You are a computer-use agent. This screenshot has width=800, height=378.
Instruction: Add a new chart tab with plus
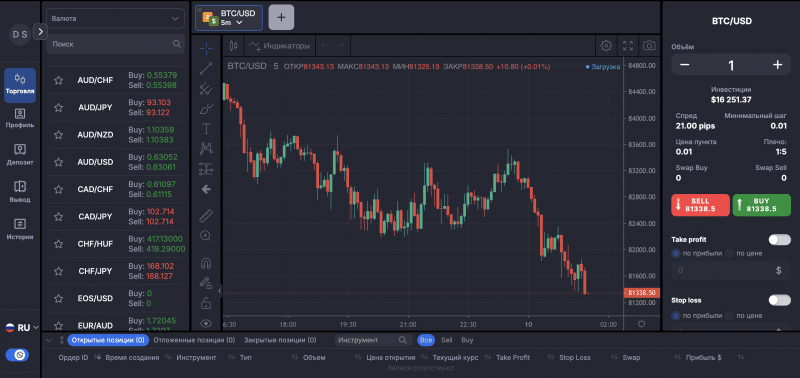281,17
